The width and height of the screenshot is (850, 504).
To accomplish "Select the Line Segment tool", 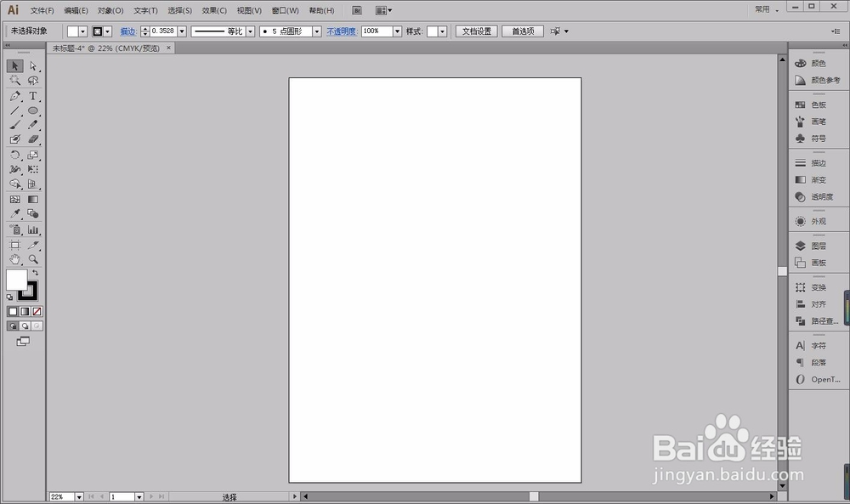I will [x=14, y=110].
